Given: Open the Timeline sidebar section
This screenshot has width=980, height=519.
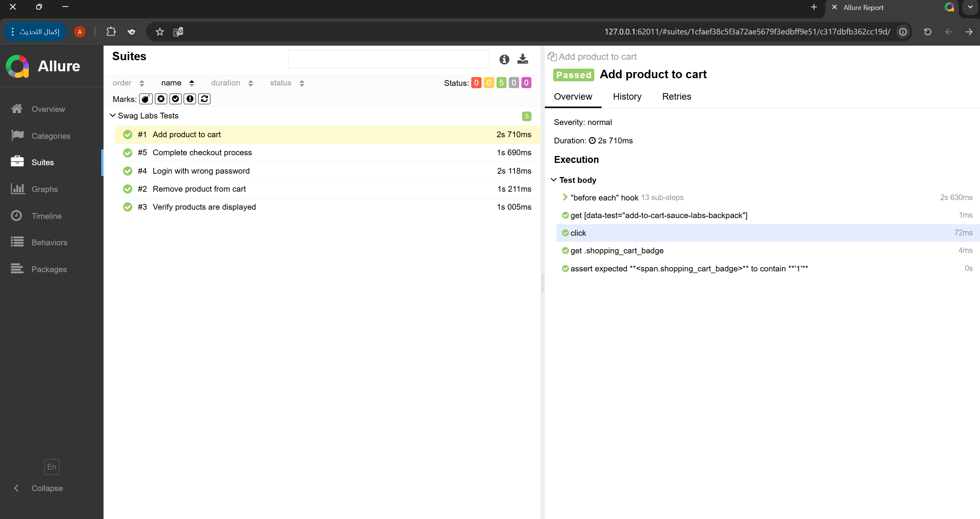Looking at the screenshot, I should 46,216.
